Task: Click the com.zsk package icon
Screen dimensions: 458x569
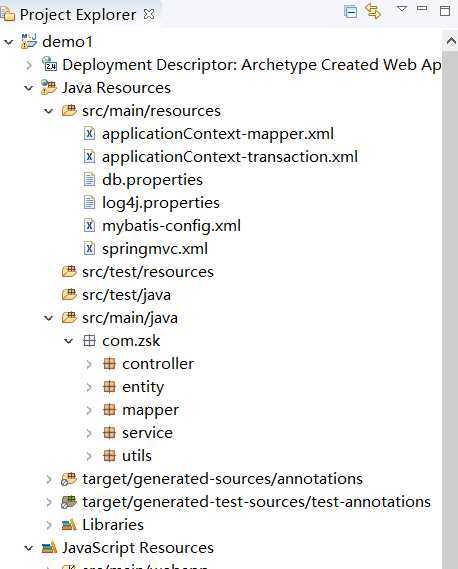Action: tap(89, 341)
